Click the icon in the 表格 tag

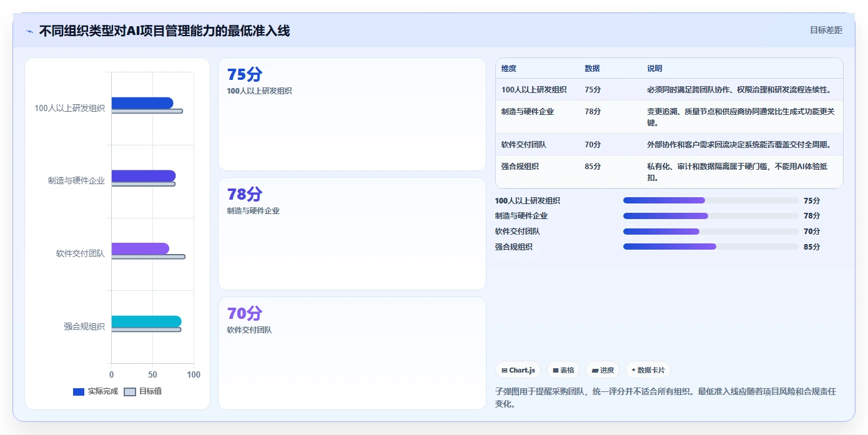(x=555, y=370)
